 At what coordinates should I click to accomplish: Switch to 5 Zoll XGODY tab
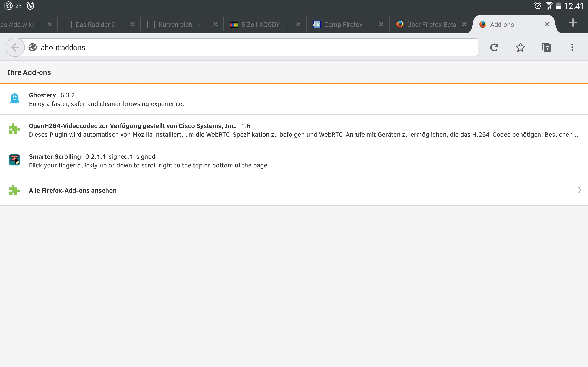(x=261, y=25)
